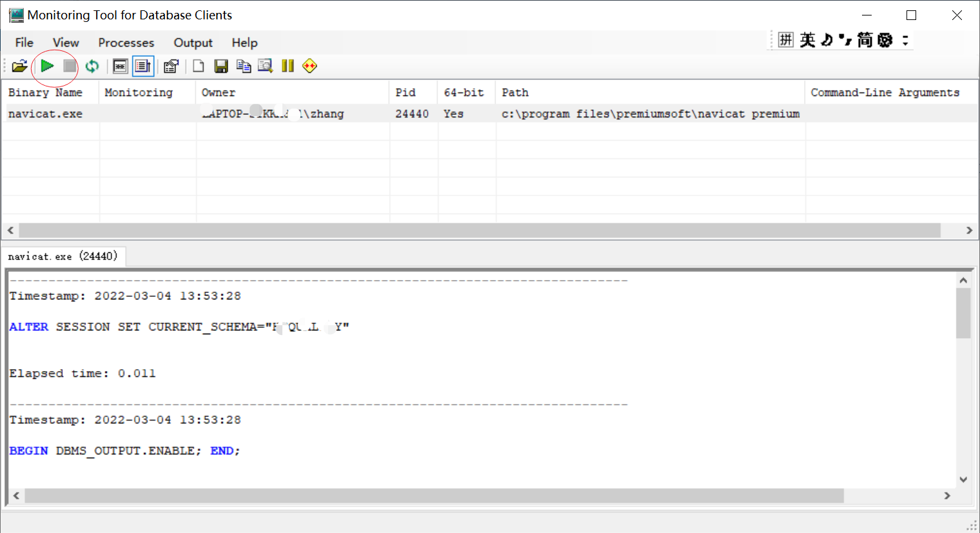Save the captured output log
This screenshot has height=533, width=980.
221,65
